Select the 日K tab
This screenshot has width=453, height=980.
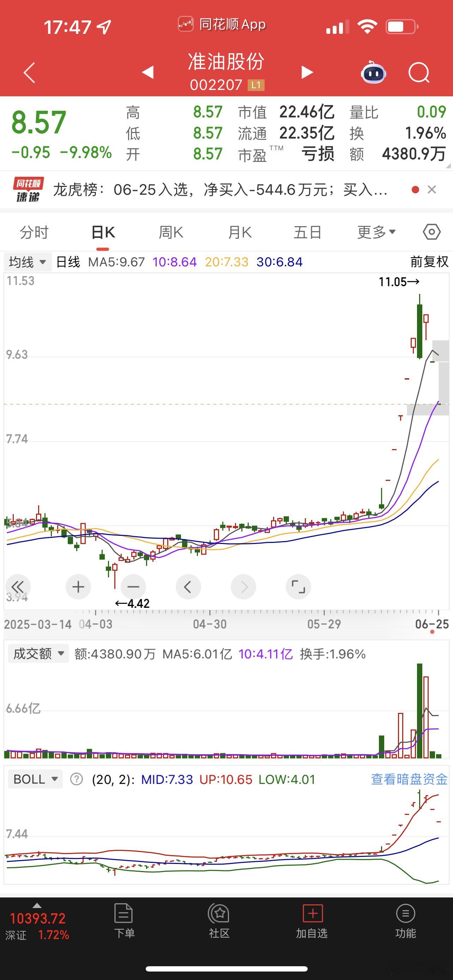pos(103,232)
